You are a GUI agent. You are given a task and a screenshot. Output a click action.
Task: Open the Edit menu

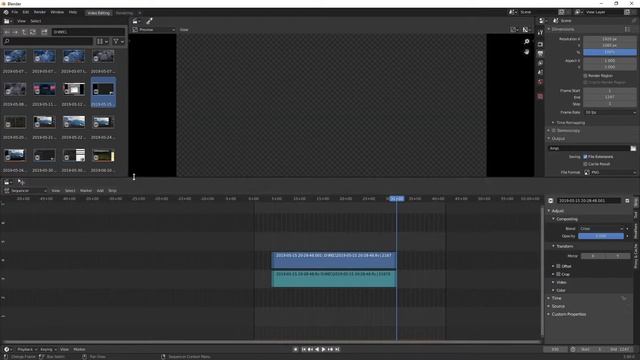tap(26, 12)
